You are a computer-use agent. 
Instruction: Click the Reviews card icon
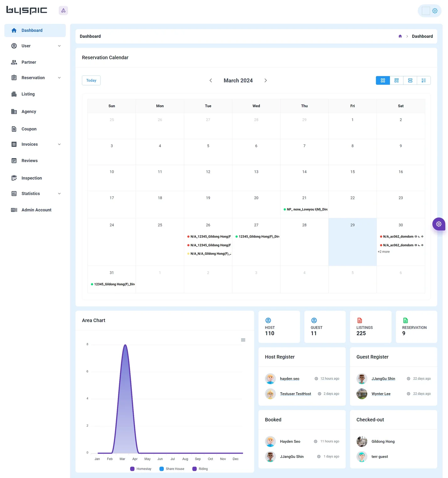coord(14,160)
